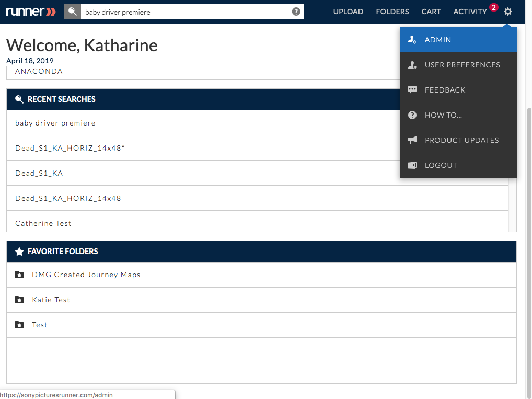532x399 pixels.
Task: Select Product Updates in the menu
Action: point(458,140)
